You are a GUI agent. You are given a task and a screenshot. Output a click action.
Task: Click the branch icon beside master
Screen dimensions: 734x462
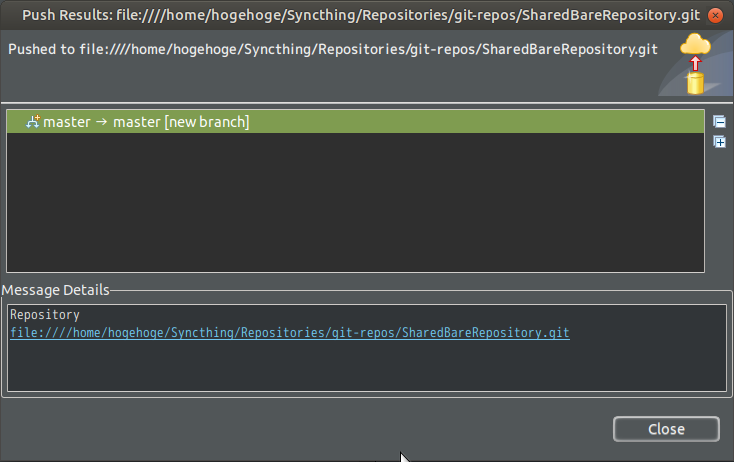coord(32,122)
